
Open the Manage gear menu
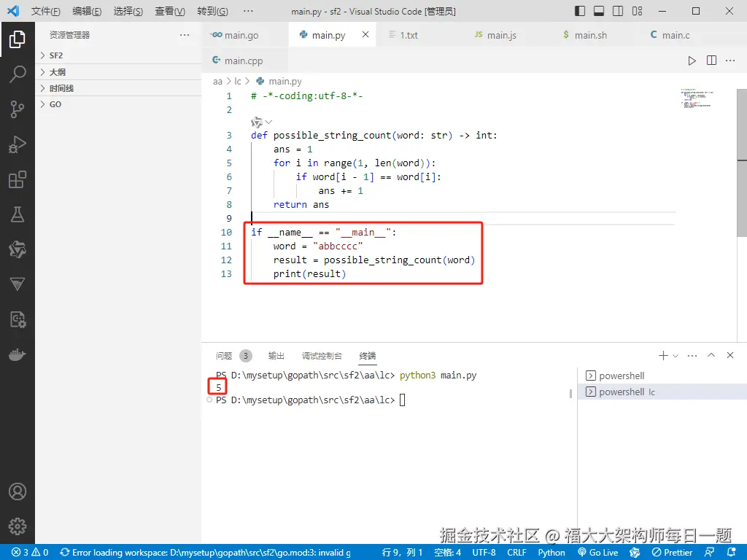18,526
